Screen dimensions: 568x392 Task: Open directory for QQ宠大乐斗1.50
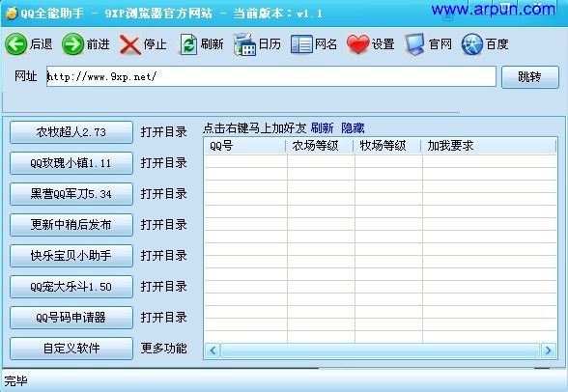tap(164, 287)
